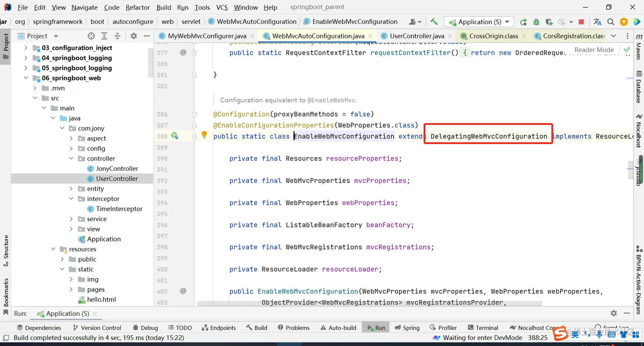Open the Navigate menu
This screenshot has height=346, width=644.
pos(84,7)
